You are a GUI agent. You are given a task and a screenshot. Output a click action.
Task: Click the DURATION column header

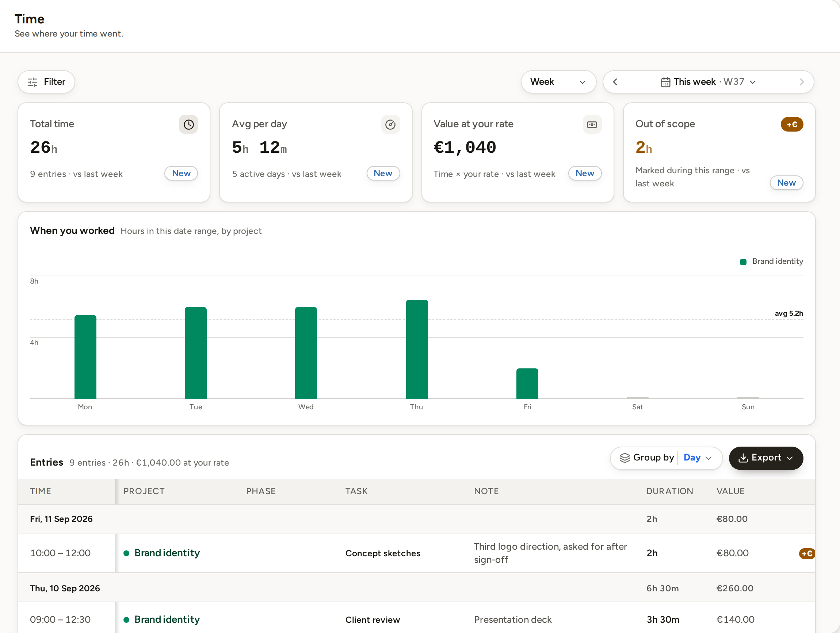click(670, 491)
